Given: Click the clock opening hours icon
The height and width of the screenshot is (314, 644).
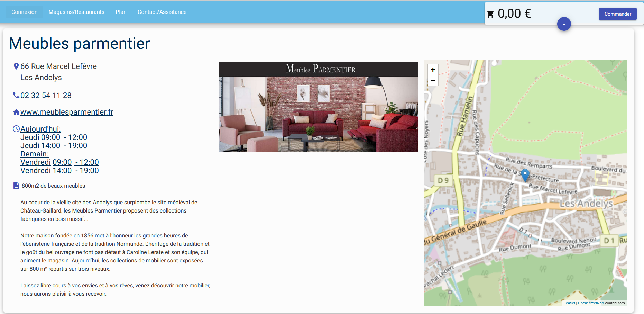Looking at the screenshot, I should coord(16,129).
